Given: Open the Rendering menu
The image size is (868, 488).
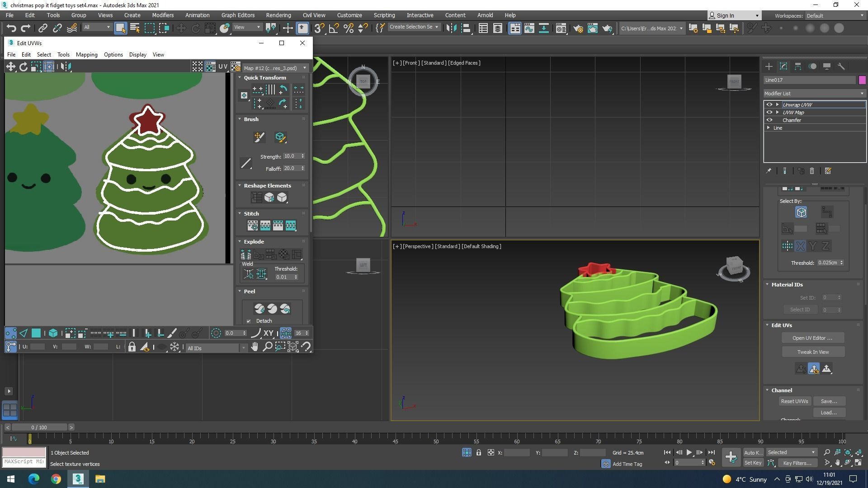Looking at the screenshot, I should [278, 15].
